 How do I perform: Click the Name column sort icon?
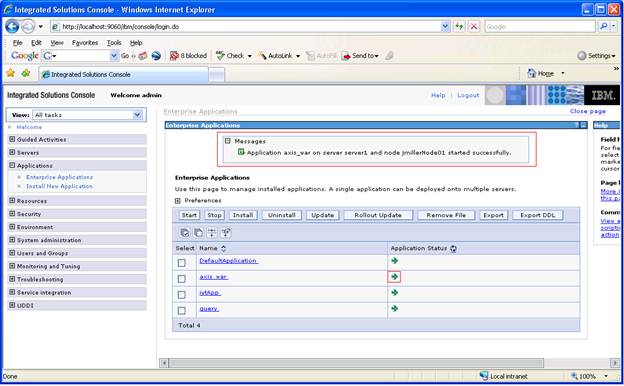click(x=224, y=248)
